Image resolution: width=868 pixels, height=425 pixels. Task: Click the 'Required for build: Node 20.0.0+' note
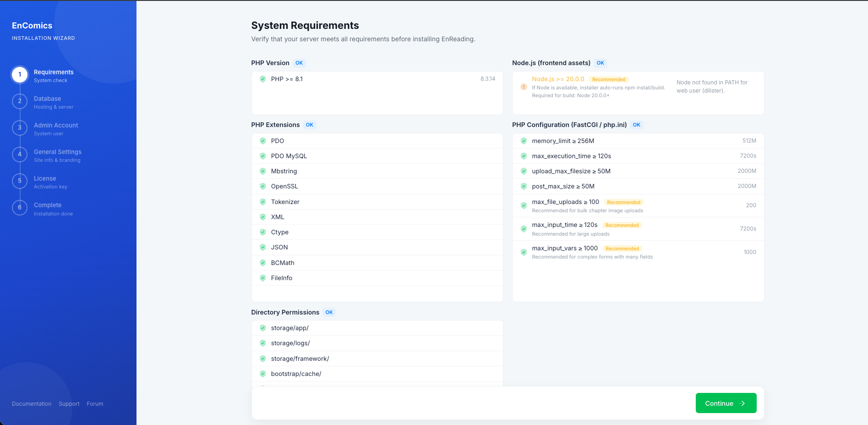(x=571, y=95)
